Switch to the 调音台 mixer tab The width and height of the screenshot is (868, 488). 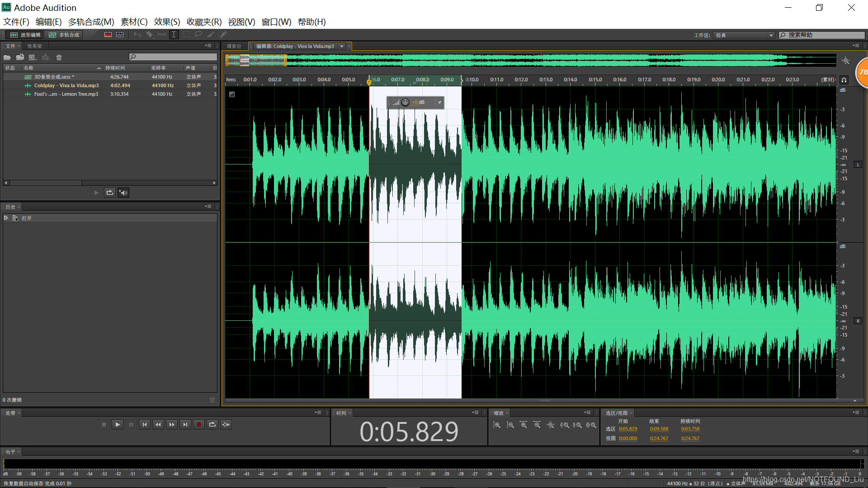pyautogui.click(x=234, y=46)
